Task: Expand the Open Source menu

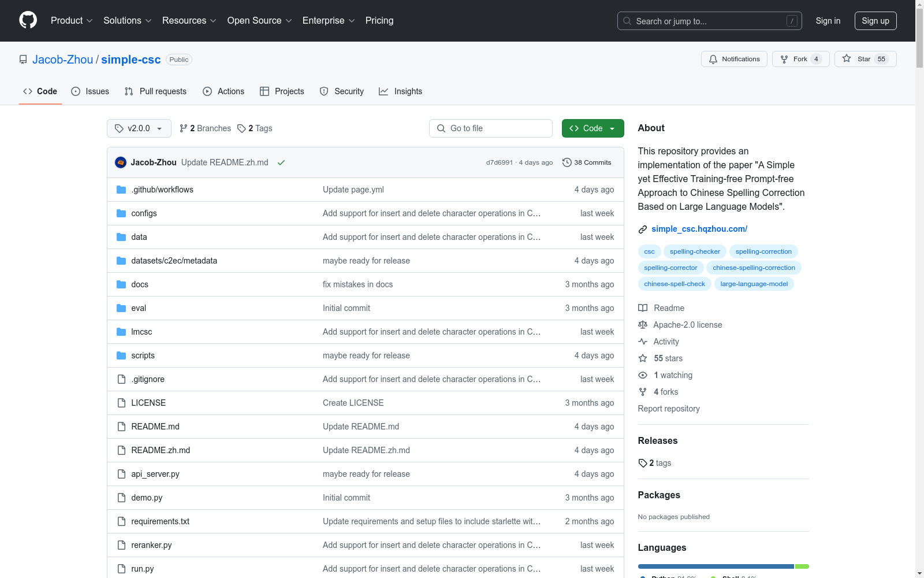Action: pyautogui.click(x=260, y=21)
